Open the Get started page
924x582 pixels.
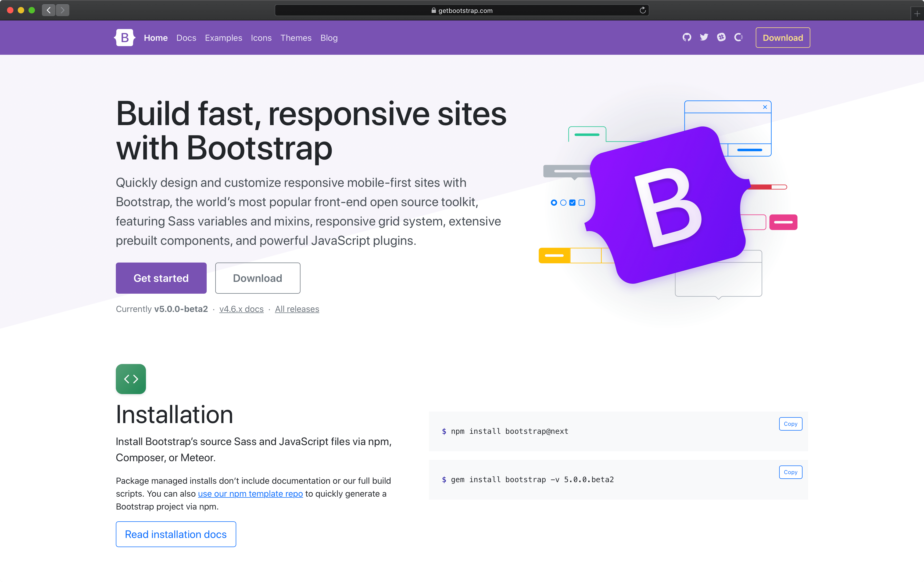(161, 278)
